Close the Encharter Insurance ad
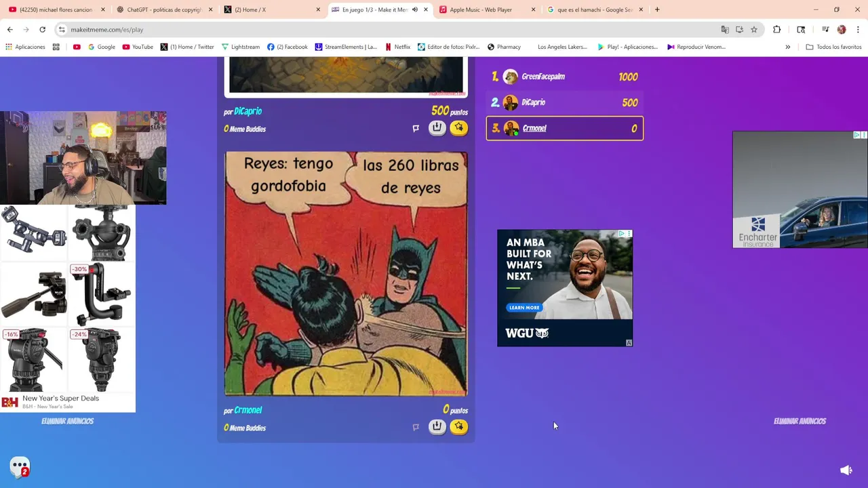868x488 pixels. coord(864,136)
